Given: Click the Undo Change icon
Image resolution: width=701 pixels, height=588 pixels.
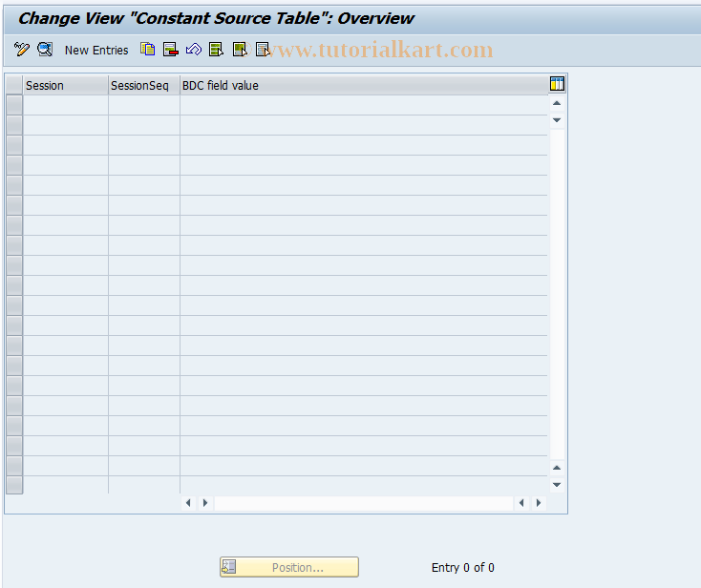Looking at the screenshot, I should click(194, 49).
